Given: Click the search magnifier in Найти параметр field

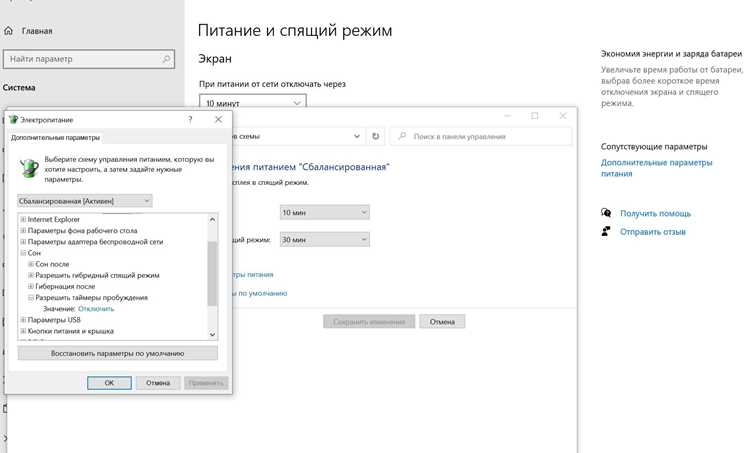Looking at the screenshot, I should [166, 59].
